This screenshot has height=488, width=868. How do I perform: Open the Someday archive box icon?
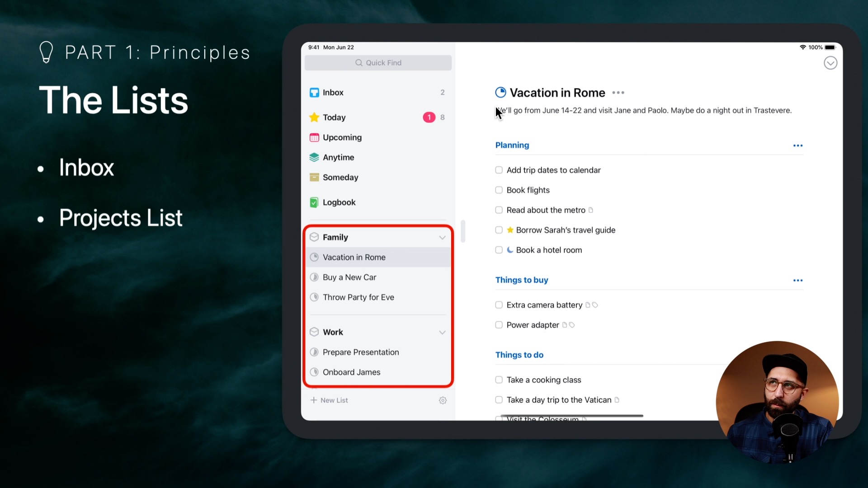[x=314, y=177]
